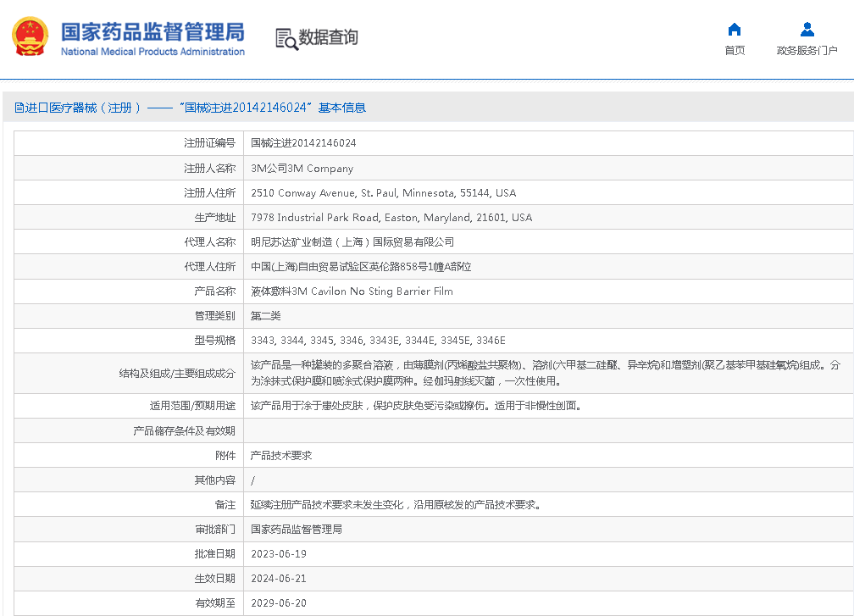Screen dimensions: 854x616
Task: Click the 生效日期 row label
Action: point(215,579)
